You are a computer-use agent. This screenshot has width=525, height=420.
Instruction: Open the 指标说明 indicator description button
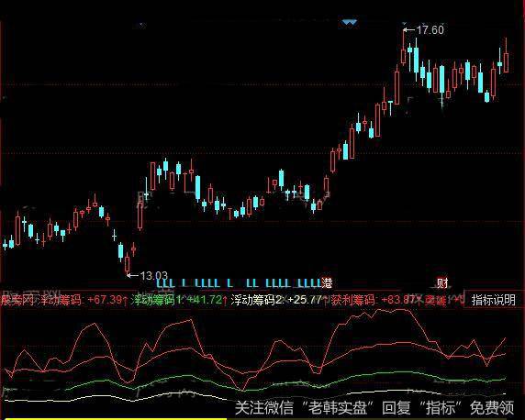pos(493,299)
